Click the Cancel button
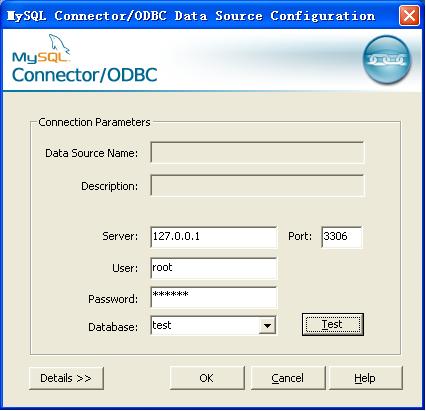Screen dimensions: 426x411 tap(288, 378)
